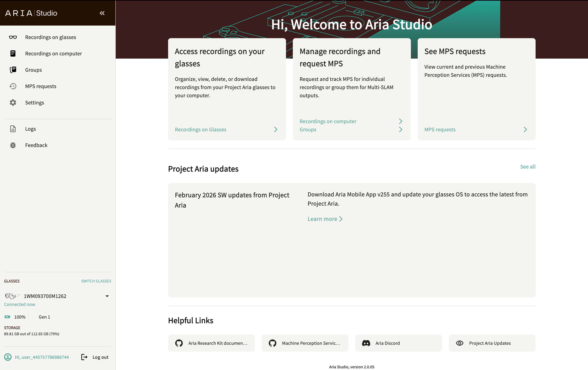Collapse the sidebar with the double-chevron icon

(102, 13)
